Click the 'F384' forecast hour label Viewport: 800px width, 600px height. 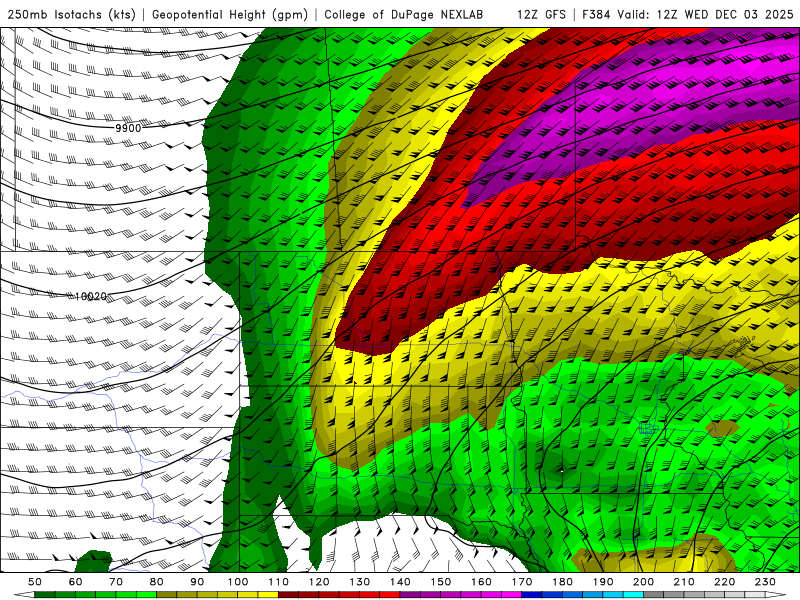click(x=596, y=14)
